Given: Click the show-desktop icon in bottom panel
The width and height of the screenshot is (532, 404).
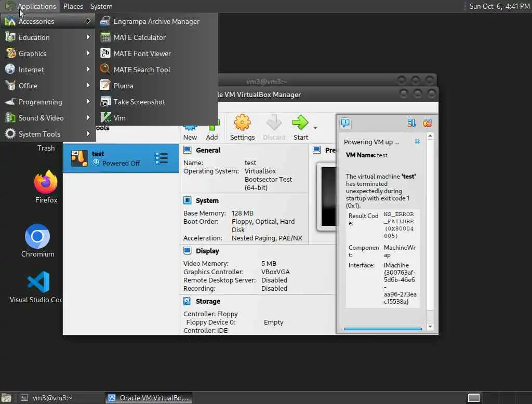Looking at the screenshot, I should (x=6, y=398).
